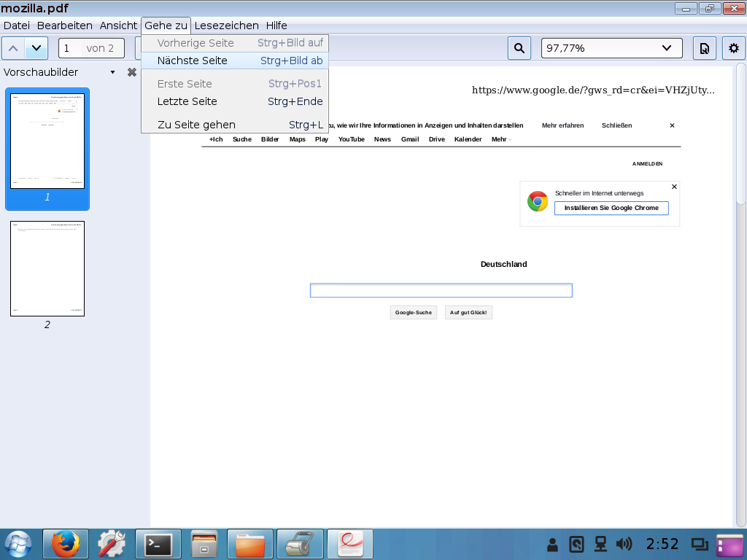Screen dimensions: 747x560
Task: Click the Google search box in document
Action: (441, 290)
